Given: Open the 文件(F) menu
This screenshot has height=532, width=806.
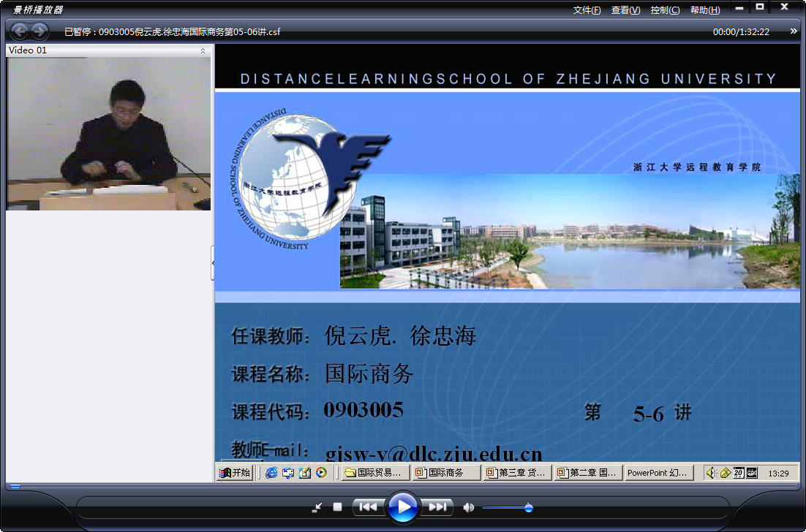Looking at the screenshot, I should [587, 10].
